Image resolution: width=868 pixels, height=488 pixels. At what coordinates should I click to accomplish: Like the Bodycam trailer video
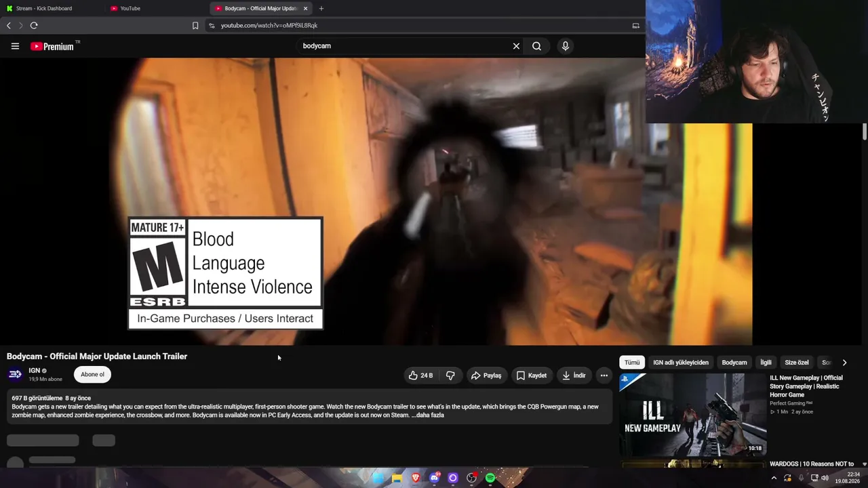(x=420, y=375)
